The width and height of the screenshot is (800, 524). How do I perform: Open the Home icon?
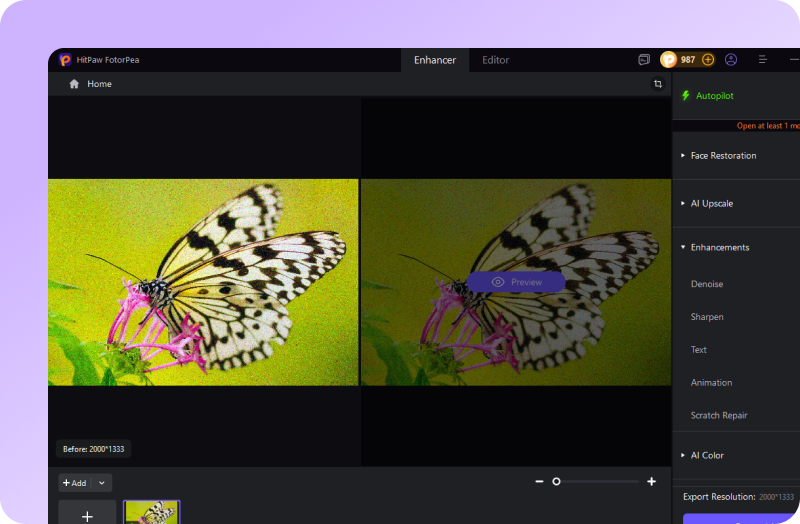(74, 84)
